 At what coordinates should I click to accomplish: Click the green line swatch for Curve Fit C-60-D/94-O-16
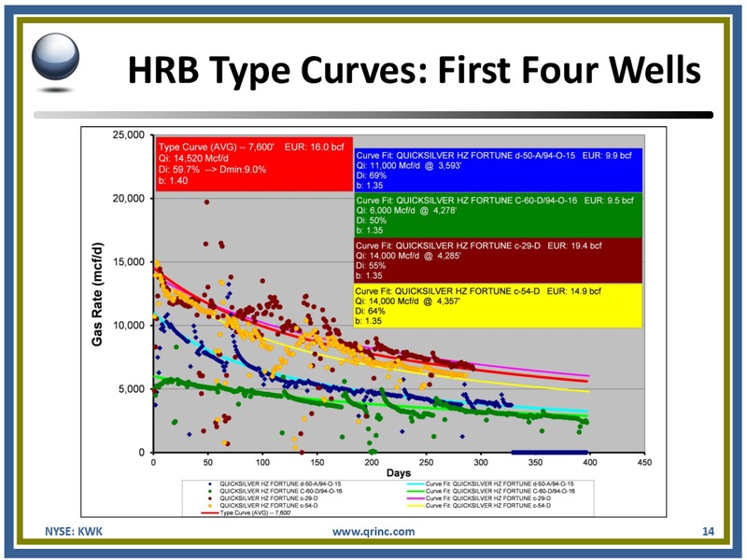pyautogui.click(x=416, y=491)
